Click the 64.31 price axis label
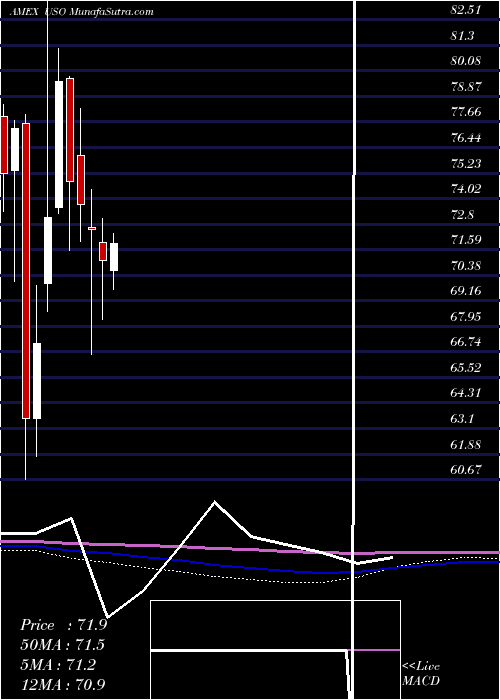 point(466,393)
